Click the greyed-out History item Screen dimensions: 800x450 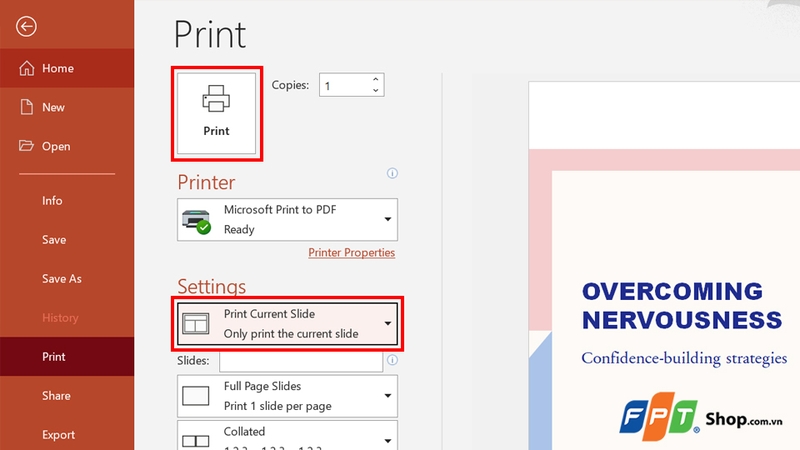(x=60, y=318)
